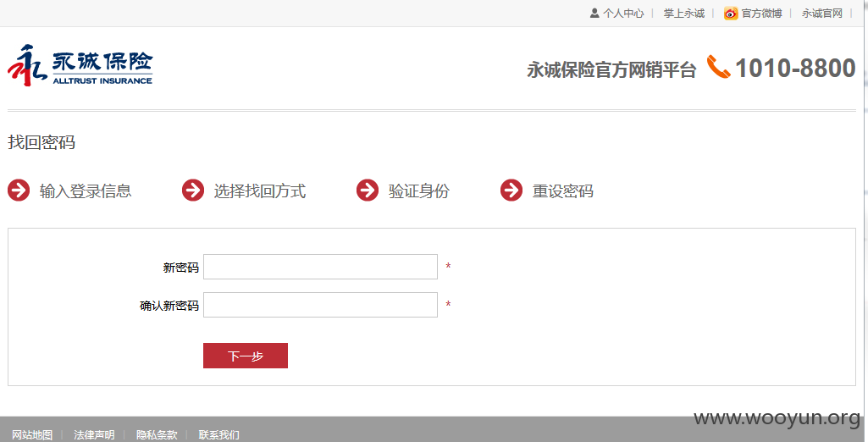Click the arrow icon beside 验证身份
Screen dimensions: 868x442
coord(368,191)
